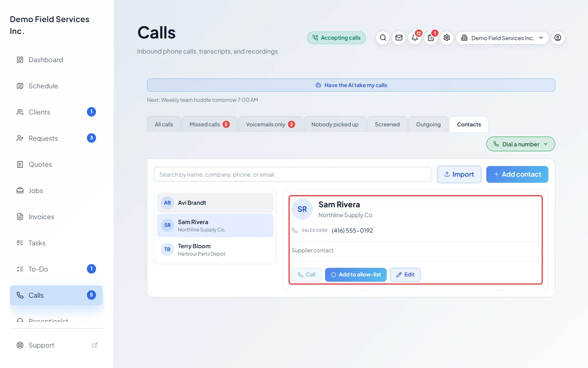Open Jobs in sidebar
This screenshot has width=588, height=368.
(56, 191)
